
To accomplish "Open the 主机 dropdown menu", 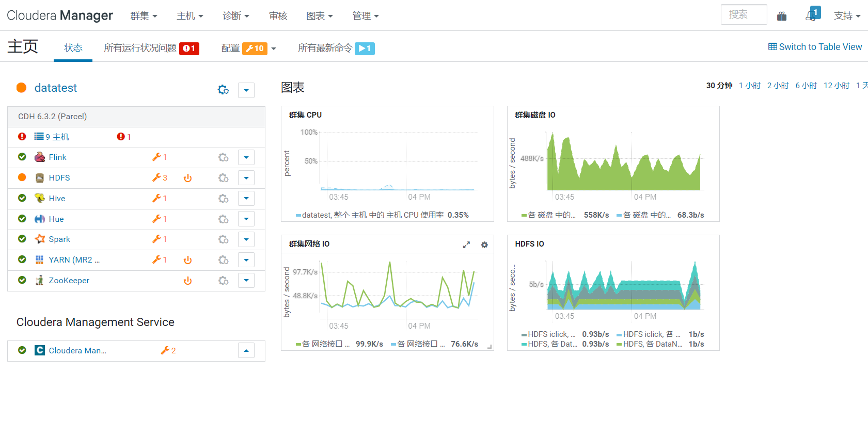I will coord(190,16).
